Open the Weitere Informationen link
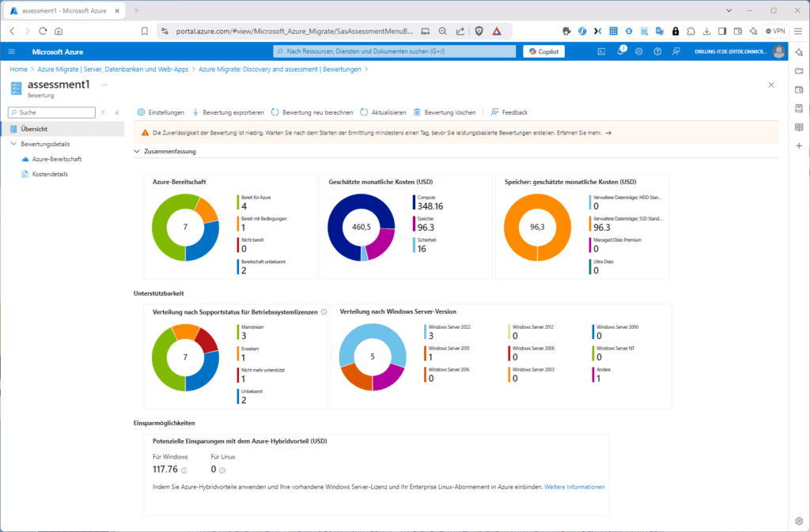This screenshot has height=532, width=810. click(x=574, y=487)
